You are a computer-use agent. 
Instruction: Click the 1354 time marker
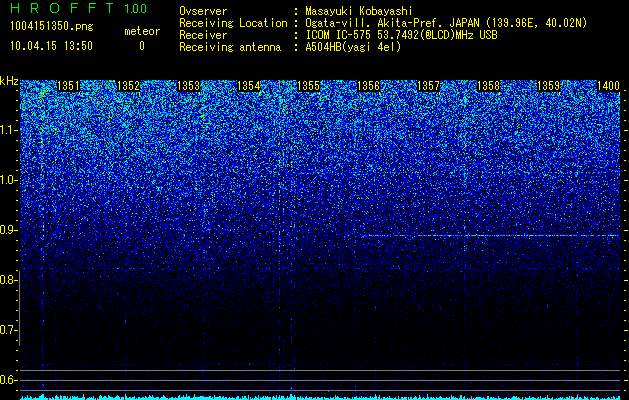click(248, 86)
